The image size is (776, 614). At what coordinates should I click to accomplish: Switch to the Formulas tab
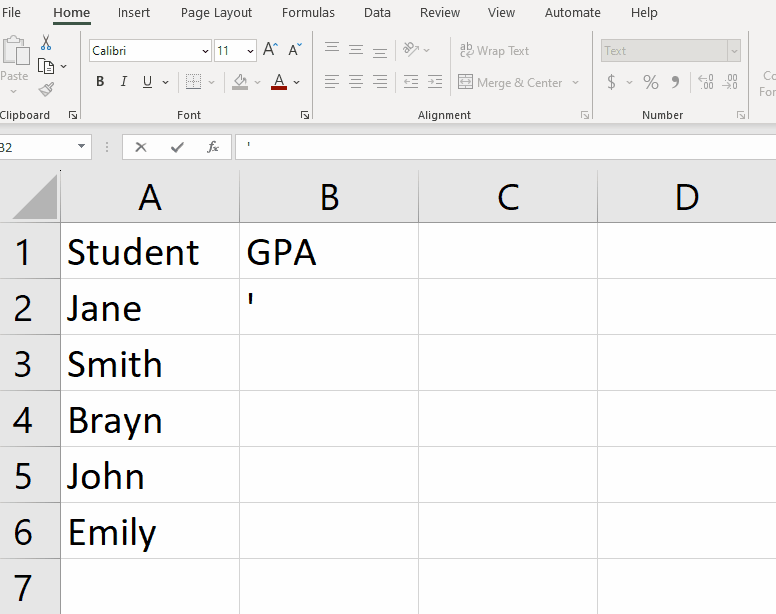click(x=308, y=12)
